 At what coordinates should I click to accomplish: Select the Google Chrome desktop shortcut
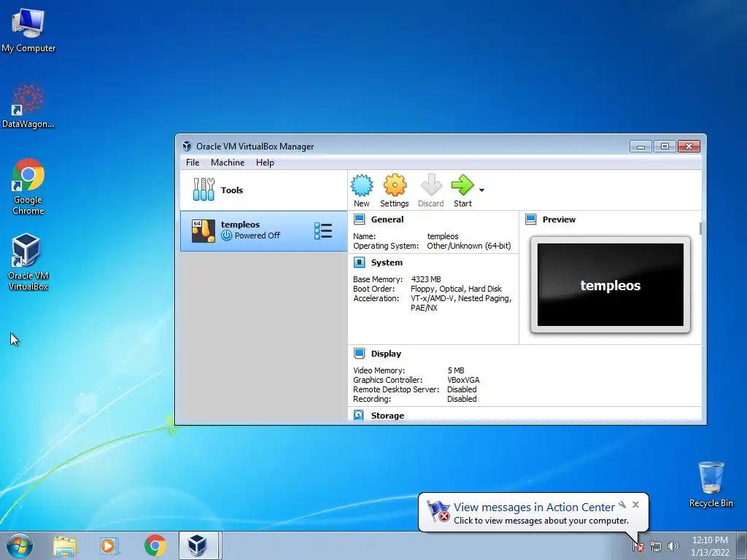point(28,187)
